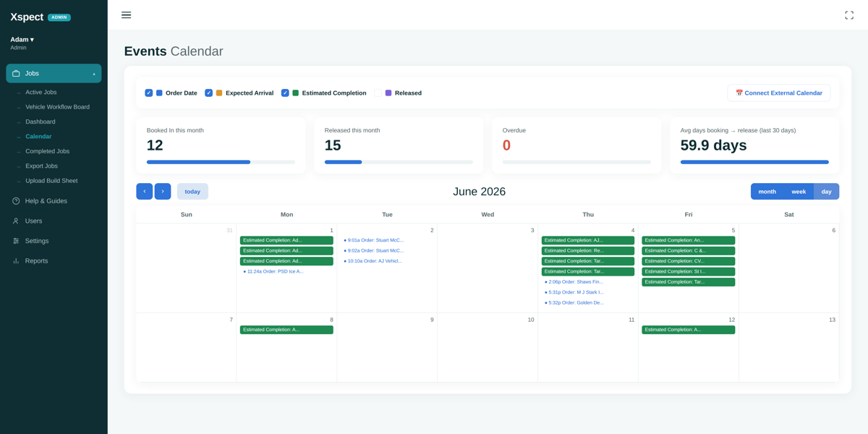The image size is (868, 434).
Task: Switch calendar to week view
Action: [799, 192]
